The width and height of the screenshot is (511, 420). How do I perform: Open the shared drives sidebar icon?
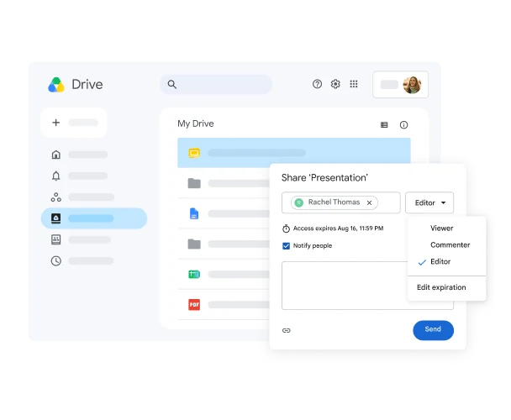[x=56, y=239]
